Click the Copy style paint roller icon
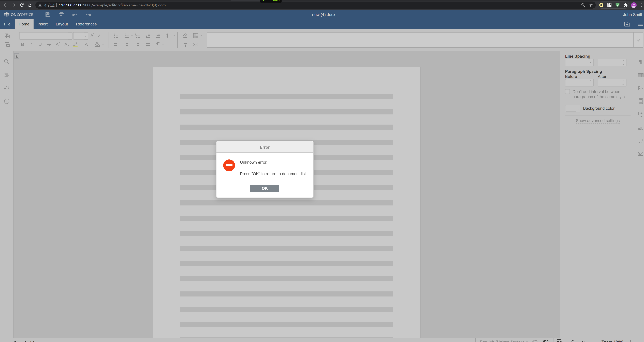The image size is (644, 342). 185,44
